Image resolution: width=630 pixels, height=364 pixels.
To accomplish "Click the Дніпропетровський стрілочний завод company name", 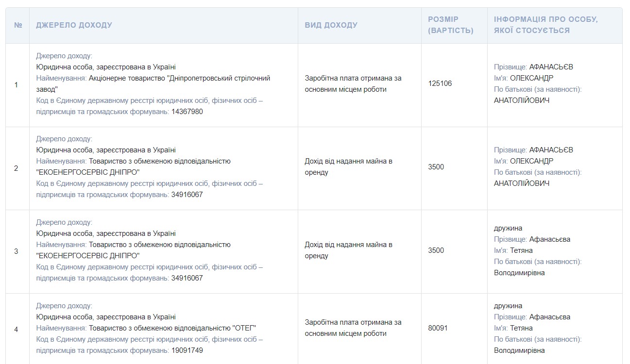I will [x=153, y=83].
